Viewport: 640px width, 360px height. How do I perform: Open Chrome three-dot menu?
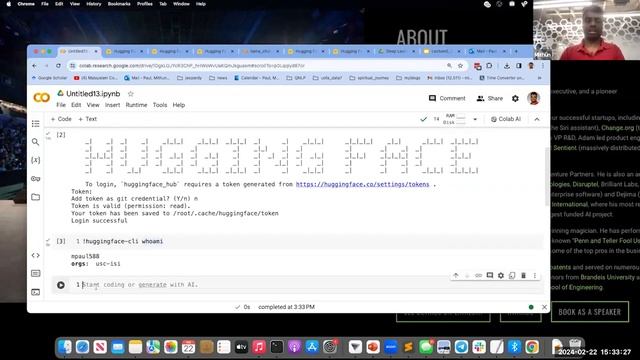click(543, 66)
